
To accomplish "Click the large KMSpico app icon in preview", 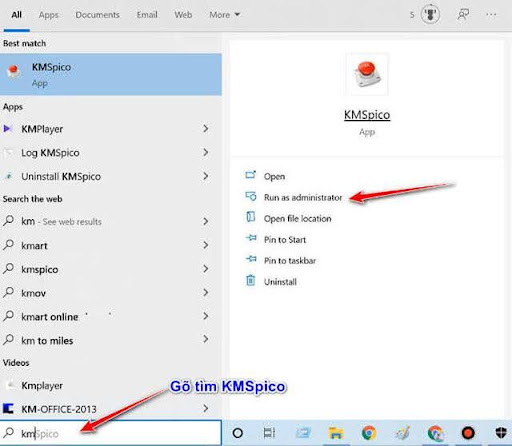I will click(367, 74).
